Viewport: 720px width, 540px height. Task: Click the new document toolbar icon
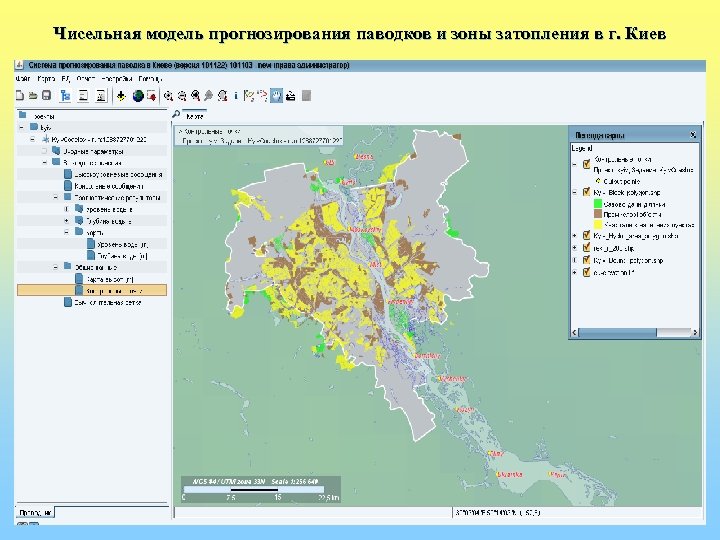click(20, 96)
